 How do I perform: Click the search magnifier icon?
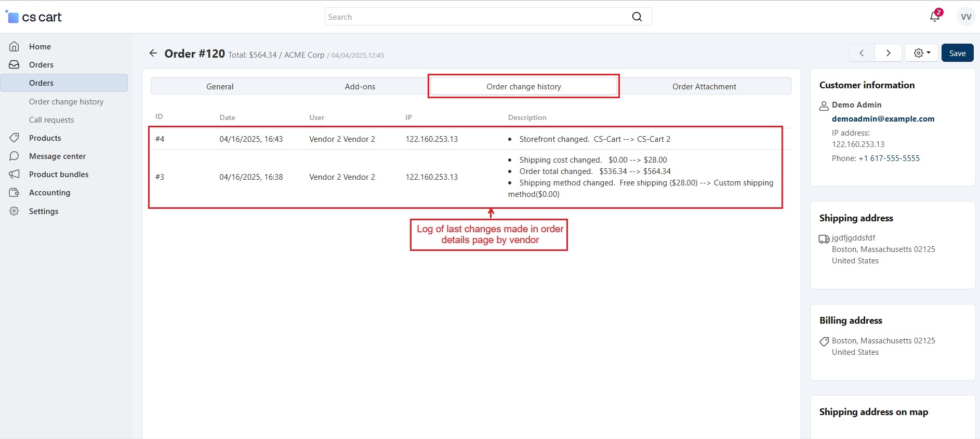(x=637, y=17)
